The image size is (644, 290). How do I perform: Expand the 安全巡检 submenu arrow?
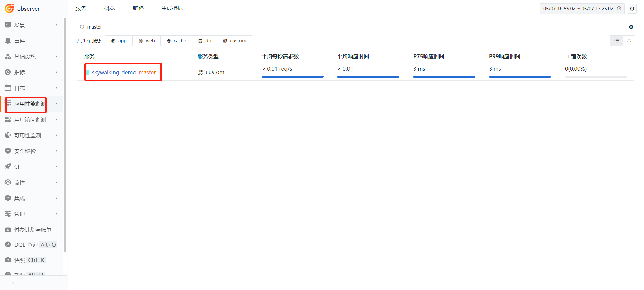pyautogui.click(x=56, y=151)
